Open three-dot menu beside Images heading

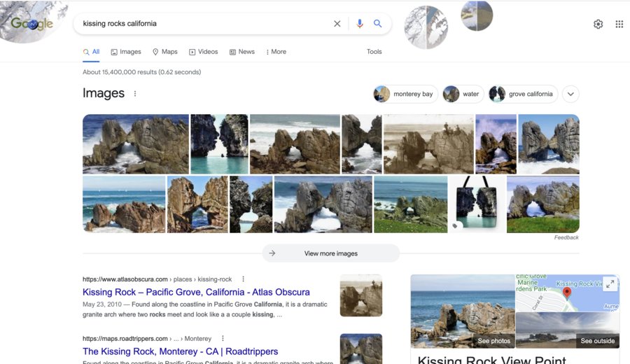click(135, 94)
